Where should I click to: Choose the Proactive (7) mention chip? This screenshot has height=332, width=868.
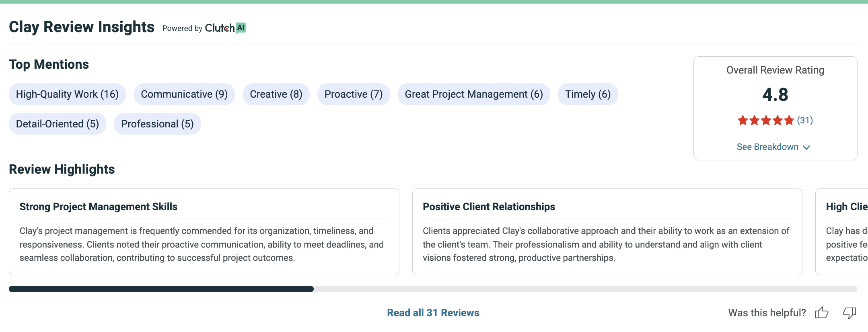point(354,94)
